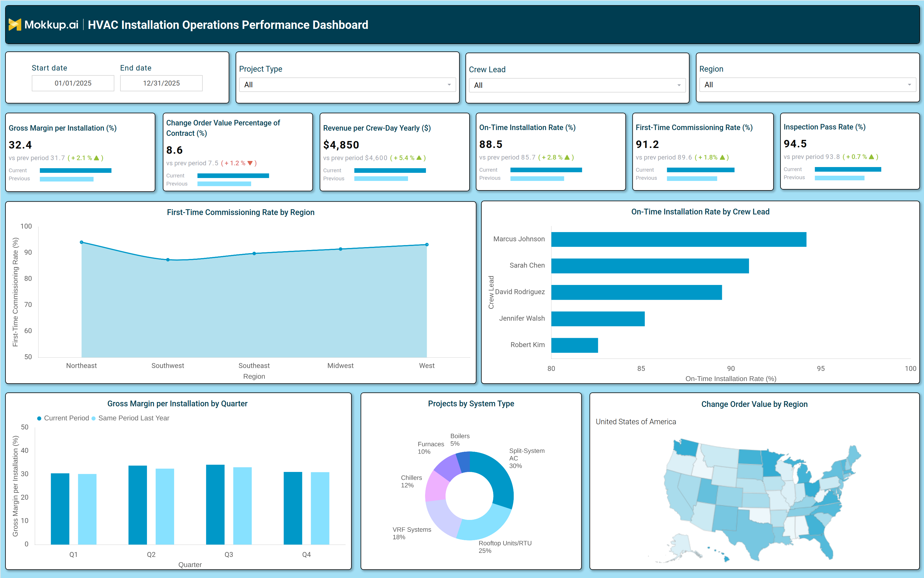Click the Project Type dropdown arrow
924x578 pixels.
(449, 85)
